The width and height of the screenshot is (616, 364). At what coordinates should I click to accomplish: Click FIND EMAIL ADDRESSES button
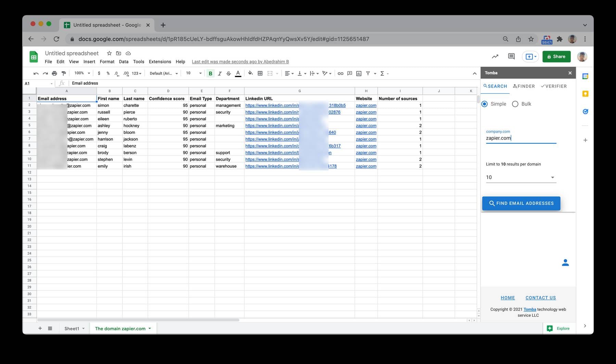tap(521, 203)
